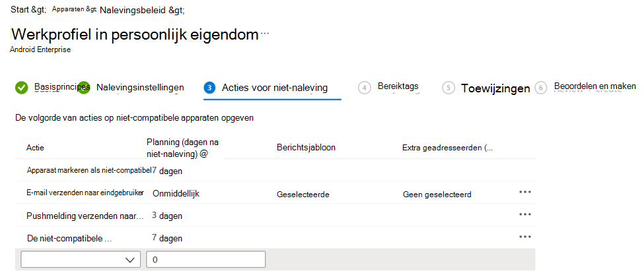Go to Beoordelen en maken tab
The height and width of the screenshot is (275, 644).
pos(595,86)
